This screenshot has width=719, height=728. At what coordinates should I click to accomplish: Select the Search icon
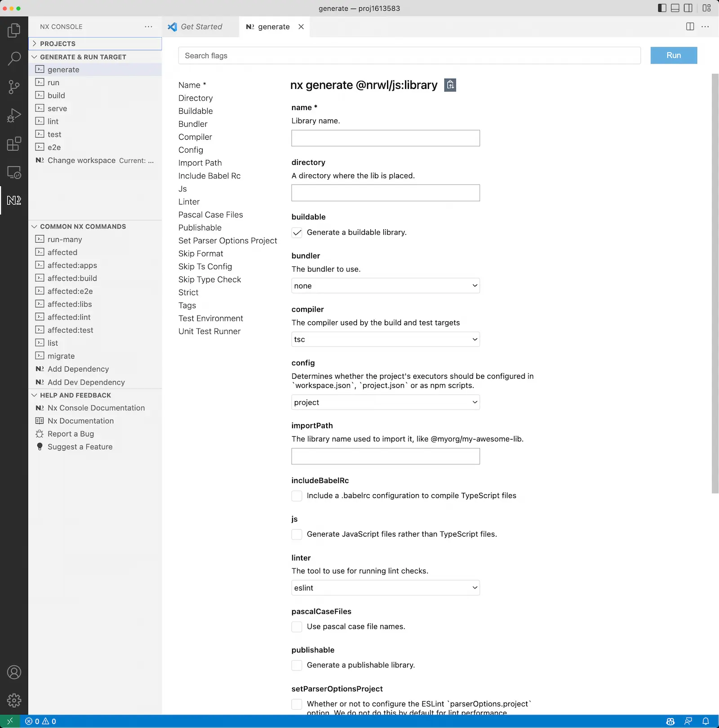(x=14, y=58)
